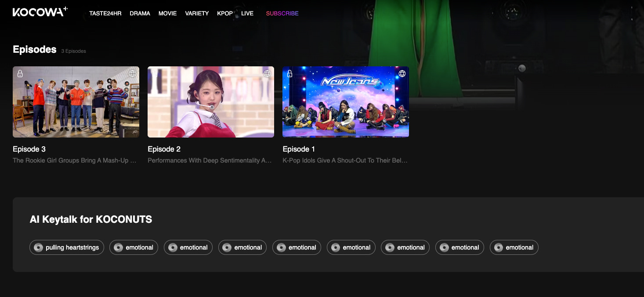Open the Episode 2 thumbnail with the singer
The width and height of the screenshot is (644, 297).
point(211,102)
